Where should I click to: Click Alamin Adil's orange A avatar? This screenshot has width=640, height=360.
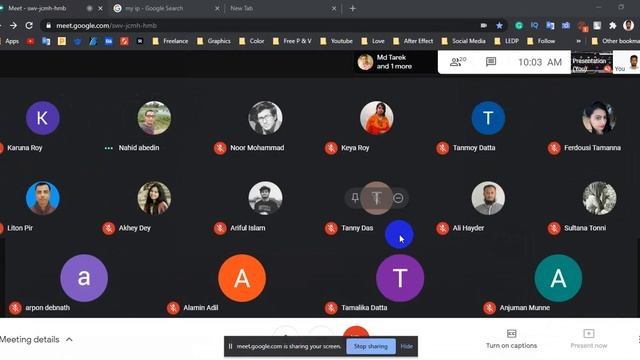coord(242,278)
